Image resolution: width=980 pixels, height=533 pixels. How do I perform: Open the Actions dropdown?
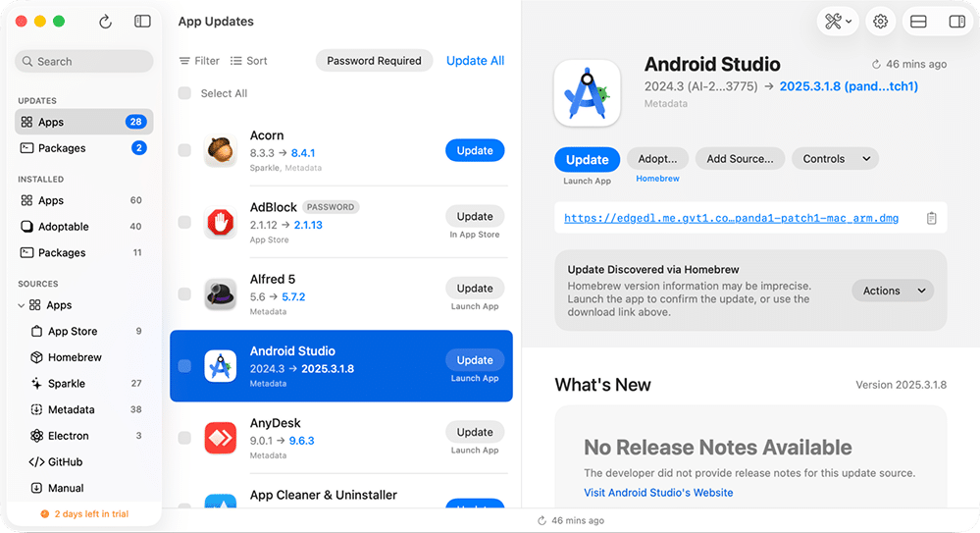tap(893, 291)
